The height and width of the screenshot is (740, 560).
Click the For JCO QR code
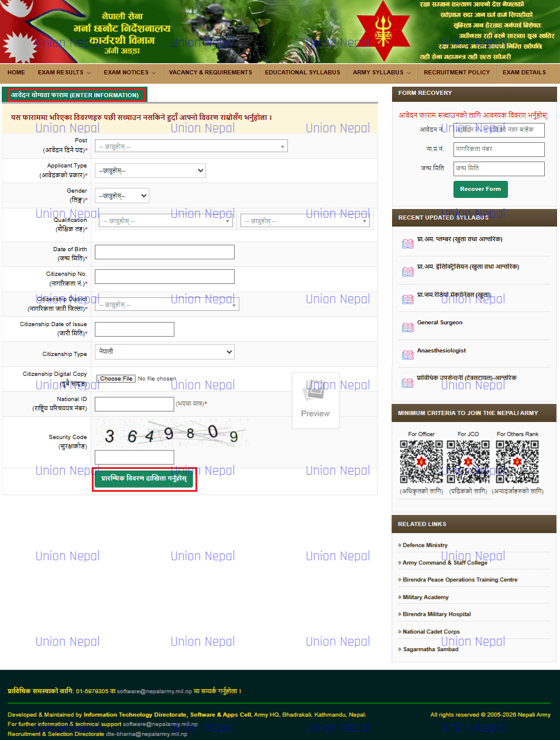pos(468,461)
